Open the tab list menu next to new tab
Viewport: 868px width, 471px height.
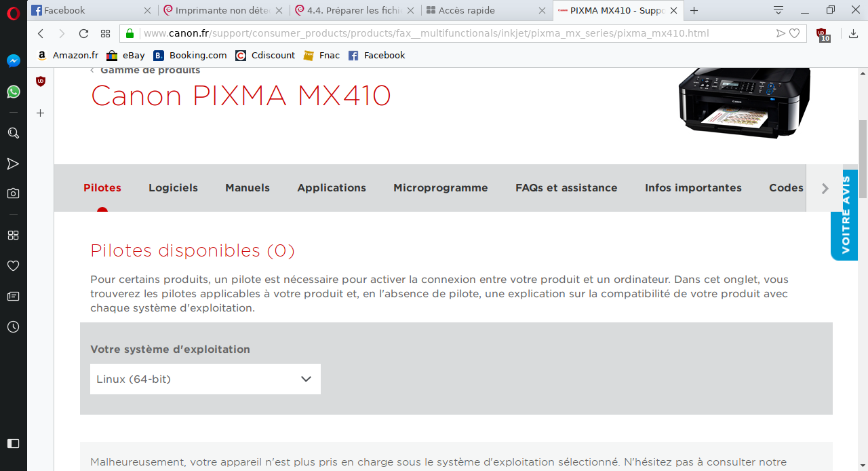778,10
